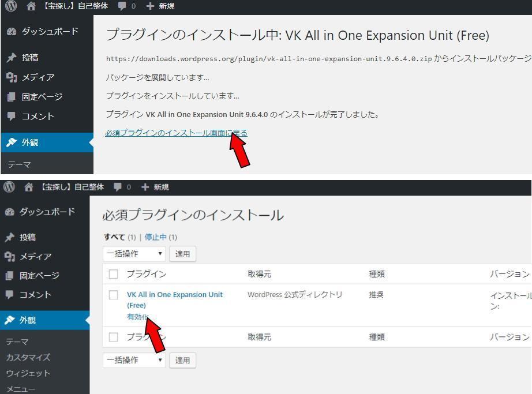Viewport: 532px width, 394px height.
Task: Open 投稿 menu in lower sidebar
Action: 45,237
